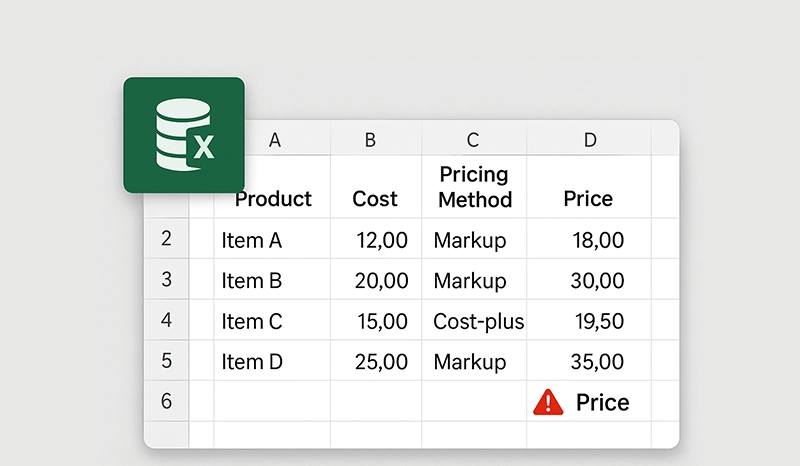Click the price cell 35,00
This screenshot has width=800, height=466.
tap(589, 360)
